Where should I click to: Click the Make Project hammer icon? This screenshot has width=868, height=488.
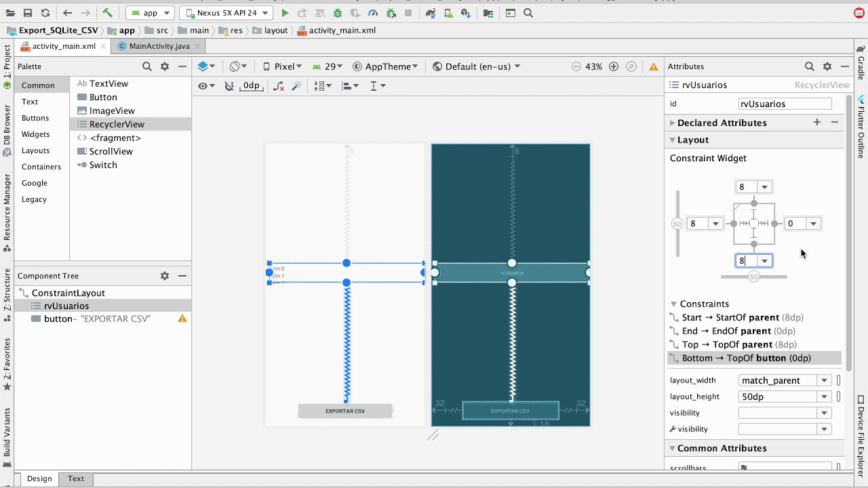pyautogui.click(x=107, y=13)
